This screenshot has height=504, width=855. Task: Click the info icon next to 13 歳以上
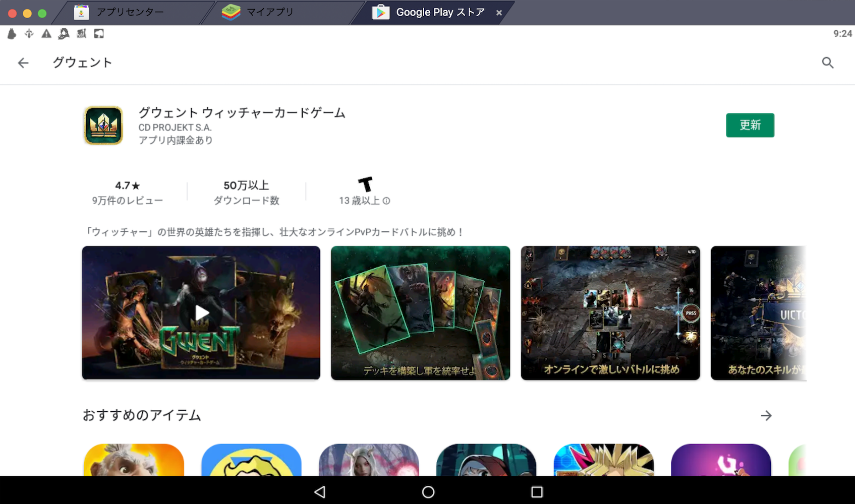click(x=386, y=201)
